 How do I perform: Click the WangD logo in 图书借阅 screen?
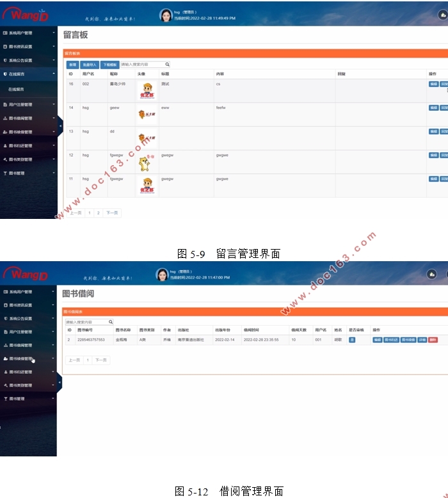(x=26, y=274)
